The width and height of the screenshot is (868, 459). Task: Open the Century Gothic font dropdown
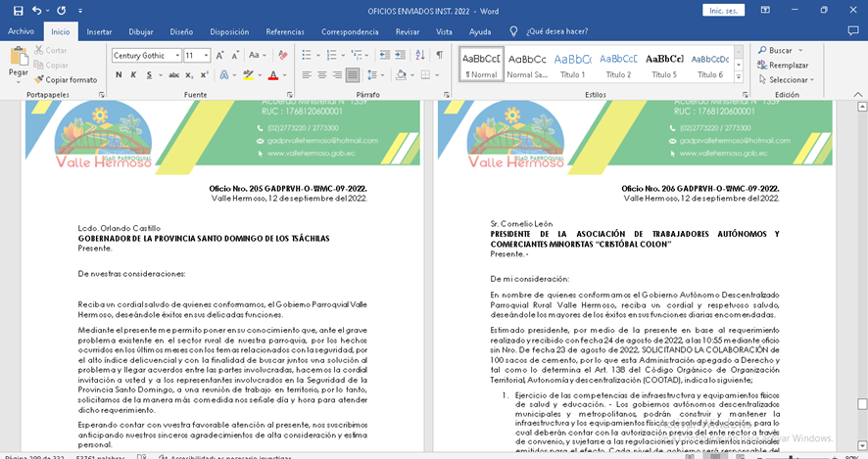coord(177,56)
